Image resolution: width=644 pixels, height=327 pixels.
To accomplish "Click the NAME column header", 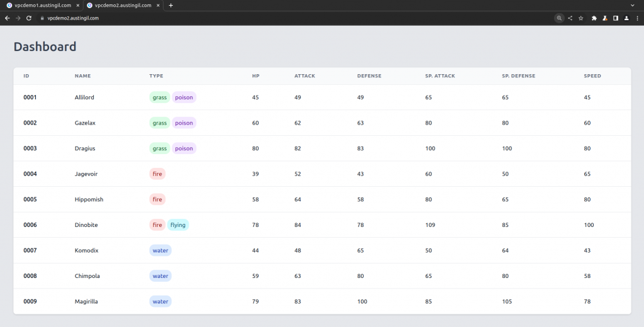I will point(82,76).
